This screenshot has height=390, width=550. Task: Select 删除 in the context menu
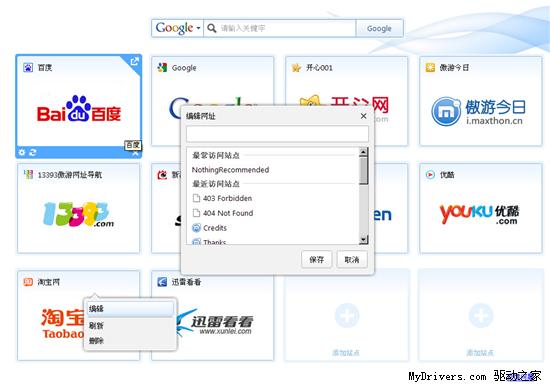tap(130, 341)
